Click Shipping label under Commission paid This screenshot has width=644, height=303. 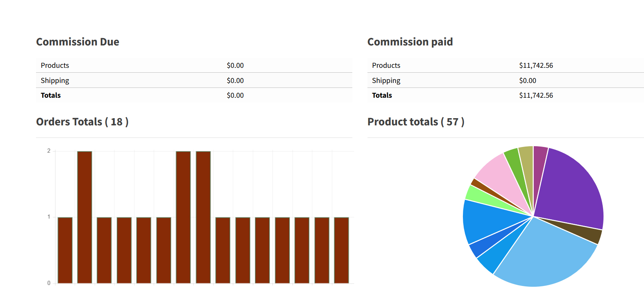coord(386,81)
